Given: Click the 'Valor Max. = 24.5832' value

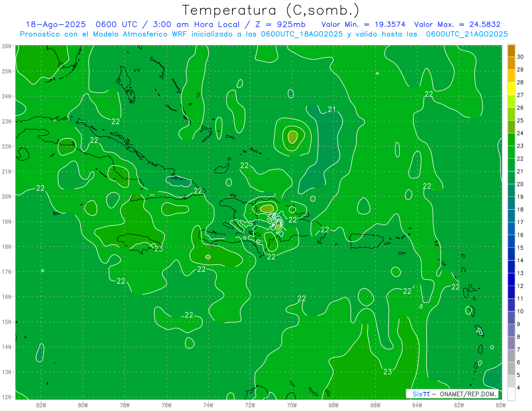Looking at the screenshot, I should [x=457, y=24].
